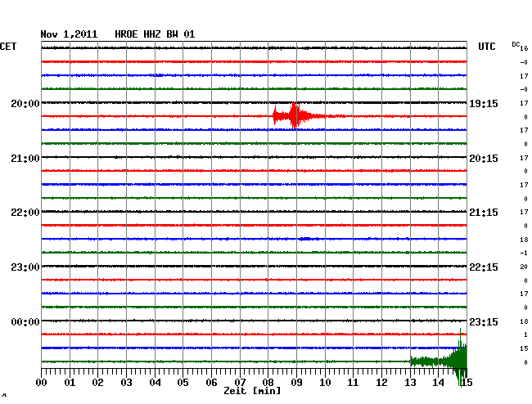Click the minute axis label '13'
This screenshot has width=532, height=404.
coord(410,382)
